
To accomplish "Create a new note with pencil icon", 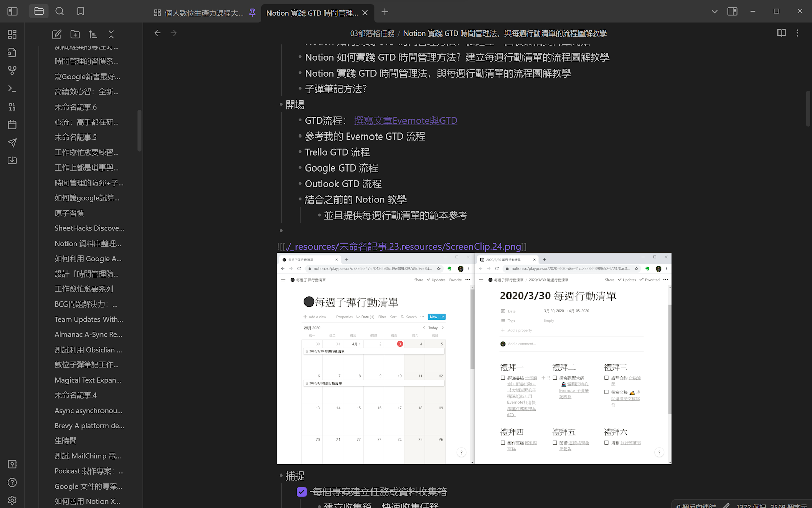I will 57,34.
